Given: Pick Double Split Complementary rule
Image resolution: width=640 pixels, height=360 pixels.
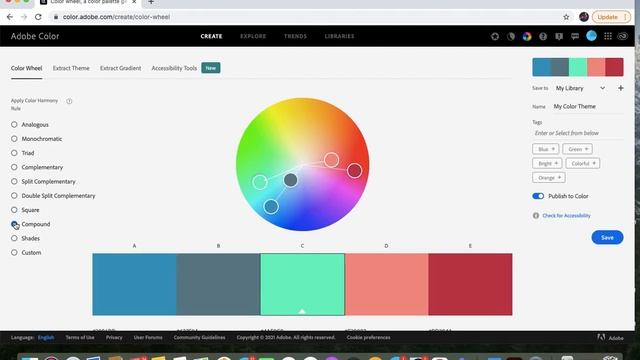Looking at the screenshot, I should click(14, 196).
